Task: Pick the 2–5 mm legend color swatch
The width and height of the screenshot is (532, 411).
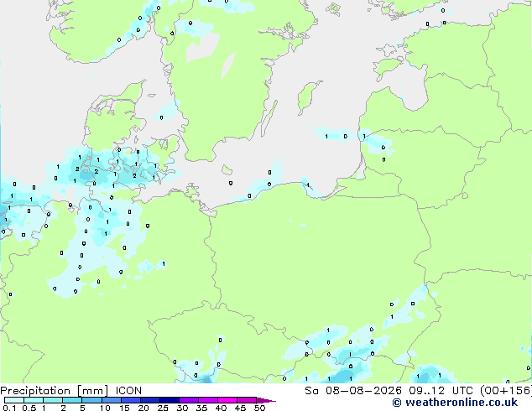Action: (72, 400)
